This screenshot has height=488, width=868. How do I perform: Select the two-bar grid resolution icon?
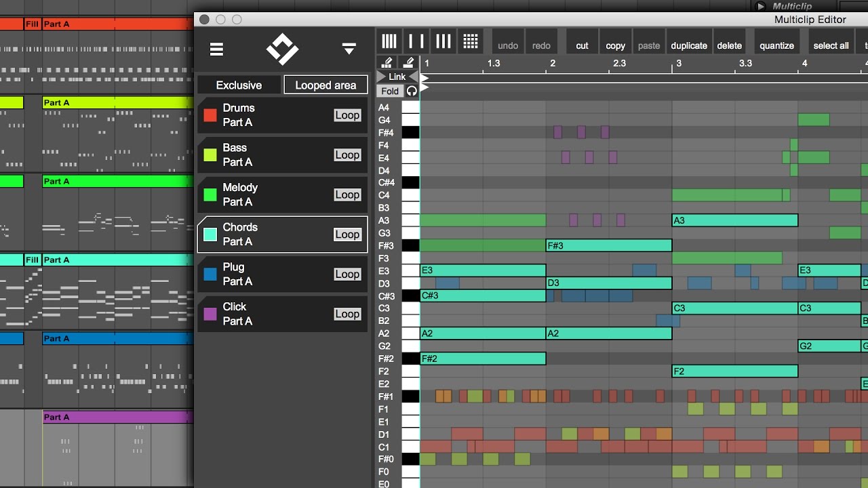pos(416,41)
